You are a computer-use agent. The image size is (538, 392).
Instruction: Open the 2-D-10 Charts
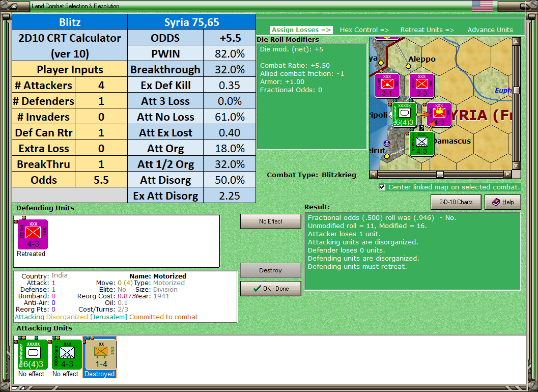tap(456, 202)
